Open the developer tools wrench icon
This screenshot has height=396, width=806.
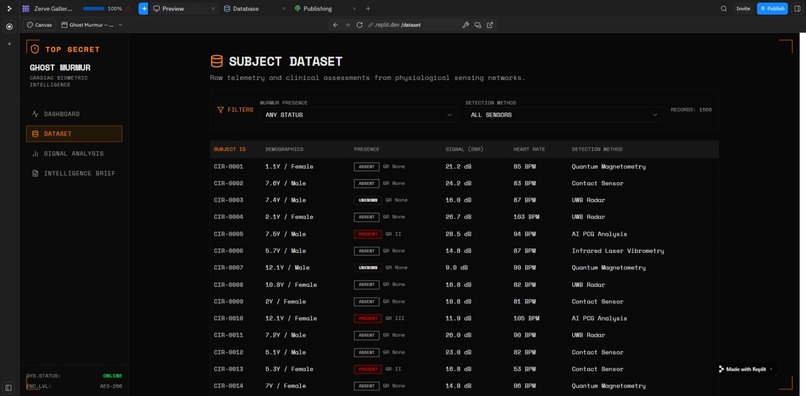tap(466, 25)
